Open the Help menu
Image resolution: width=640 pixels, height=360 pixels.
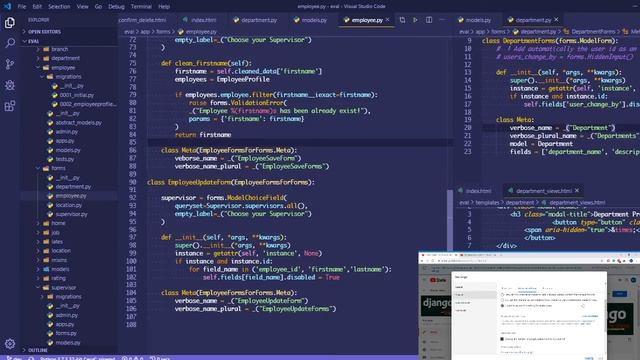pos(164,7)
